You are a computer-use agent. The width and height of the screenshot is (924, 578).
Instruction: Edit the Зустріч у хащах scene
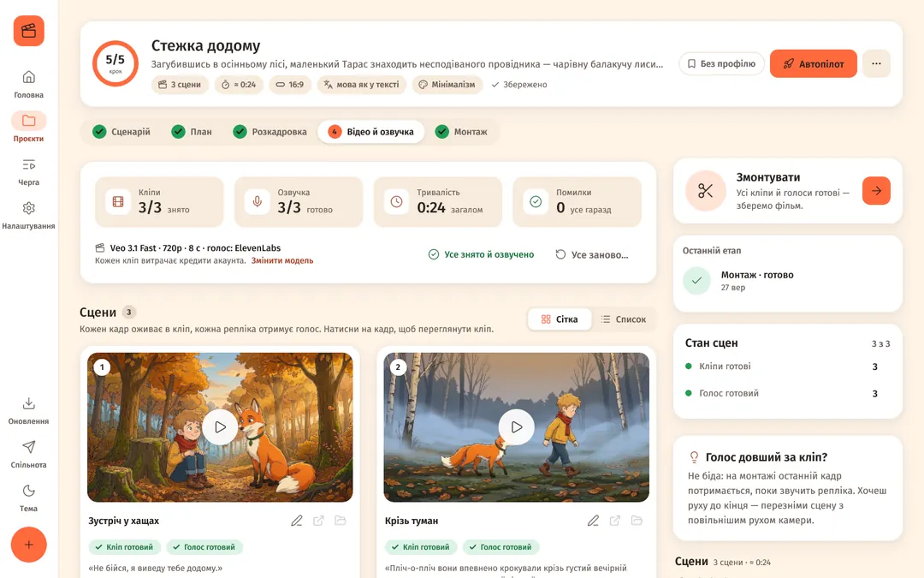(296, 521)
